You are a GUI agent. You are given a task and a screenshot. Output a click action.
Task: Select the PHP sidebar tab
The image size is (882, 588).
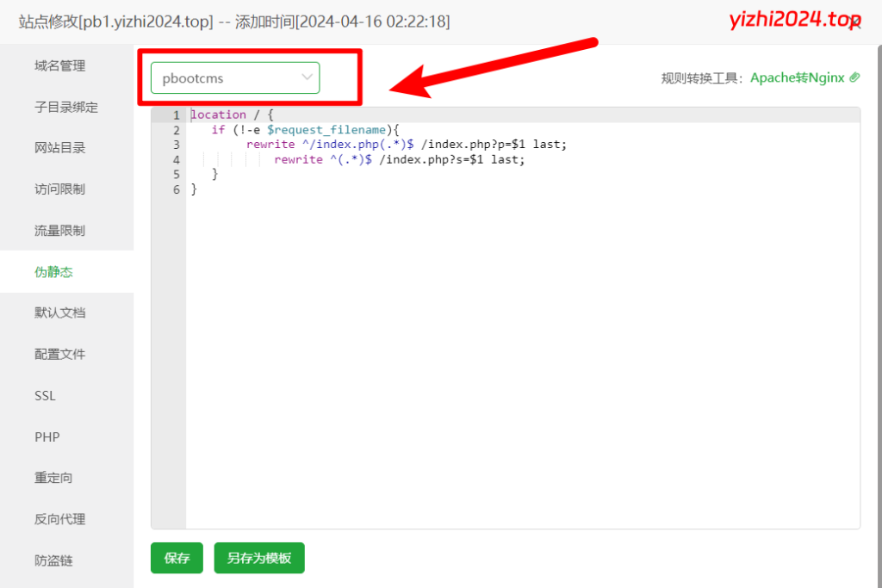[47, 436]
